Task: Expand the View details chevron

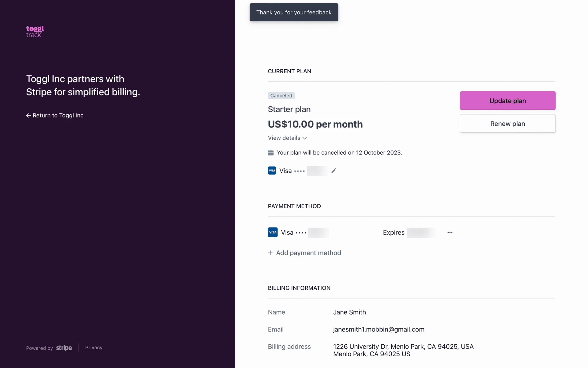Action: [x=305, y=138]
